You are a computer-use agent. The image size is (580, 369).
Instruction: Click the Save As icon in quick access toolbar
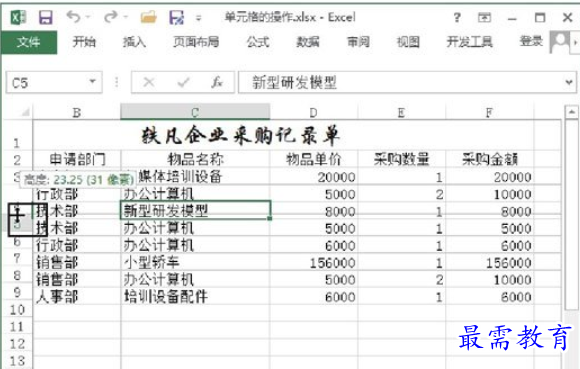176,17
